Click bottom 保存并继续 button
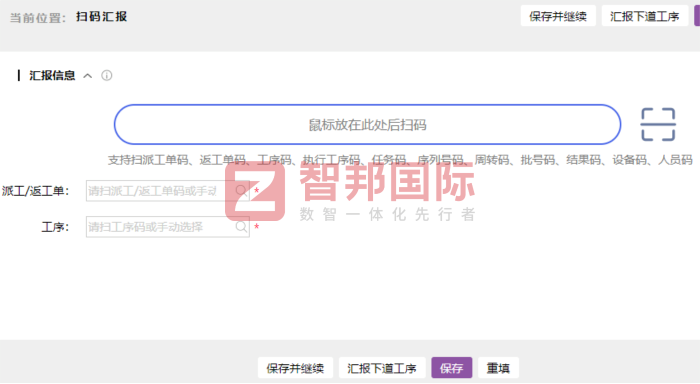Screen dimensions: 700x384 click(295, 368)
